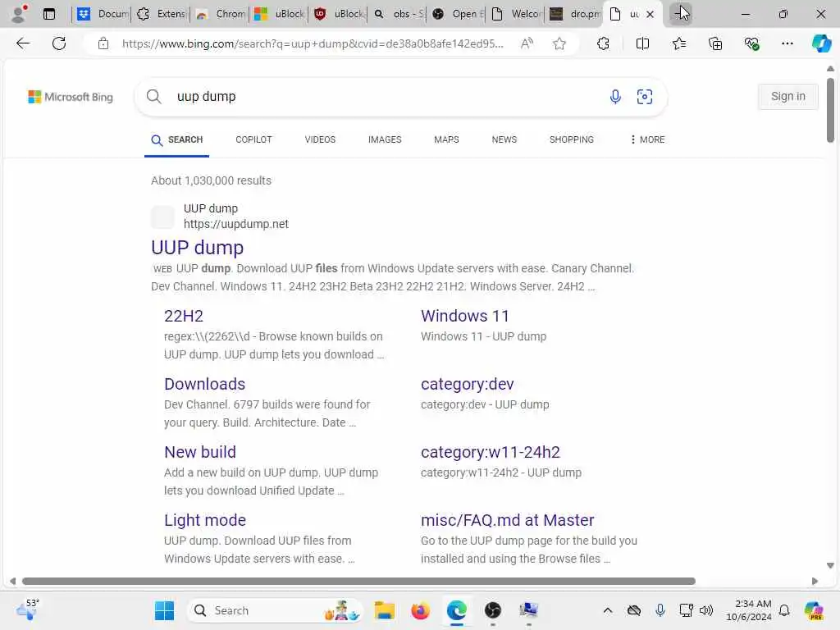The width and height of the screenshot is (840, 630).
Task: Switch to the COPILOT tab
Action: coord(254,139)
